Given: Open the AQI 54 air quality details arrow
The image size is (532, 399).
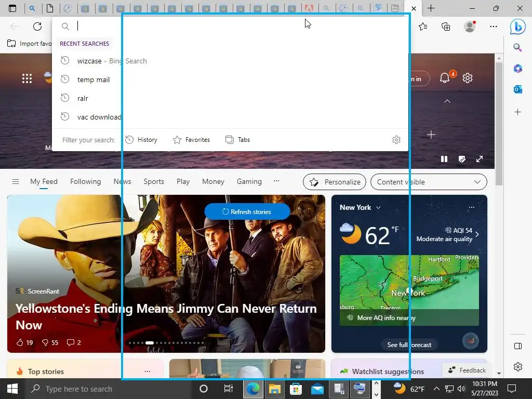Looking at the screenshot, I should click(477, 234).
